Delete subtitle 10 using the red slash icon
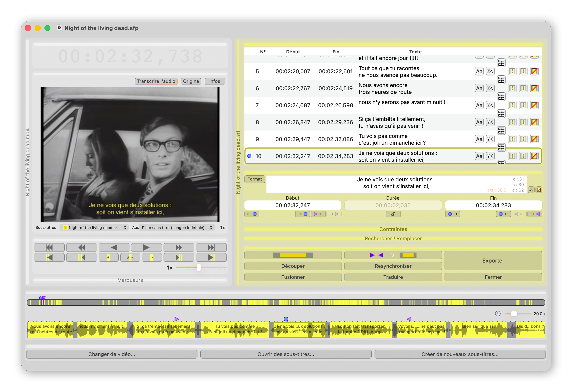 pyautogui.click(x=534, y=156)
